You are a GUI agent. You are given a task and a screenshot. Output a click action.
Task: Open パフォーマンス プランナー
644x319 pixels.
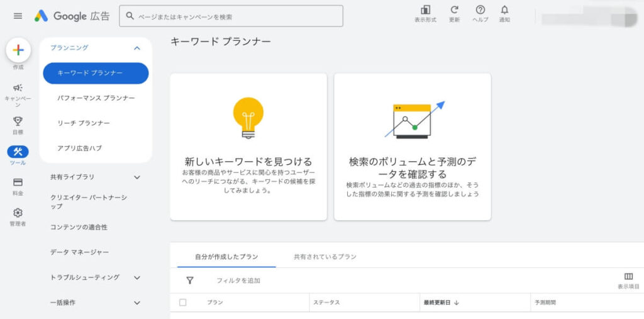96,98
